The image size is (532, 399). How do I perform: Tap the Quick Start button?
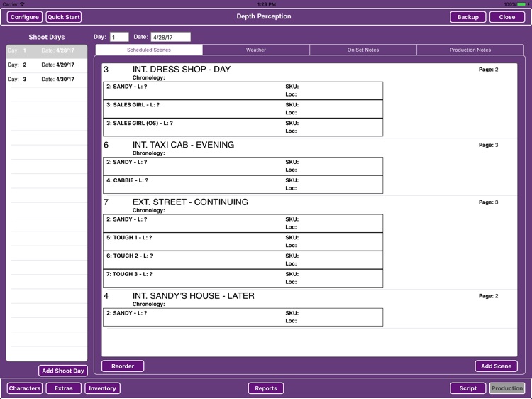coord(63,17)
